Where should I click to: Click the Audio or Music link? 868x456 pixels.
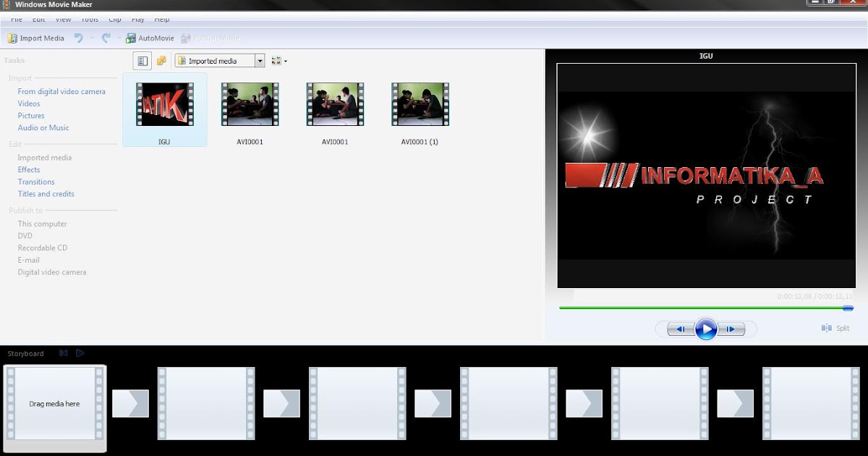pyautogui.click(x=43, y=127)
